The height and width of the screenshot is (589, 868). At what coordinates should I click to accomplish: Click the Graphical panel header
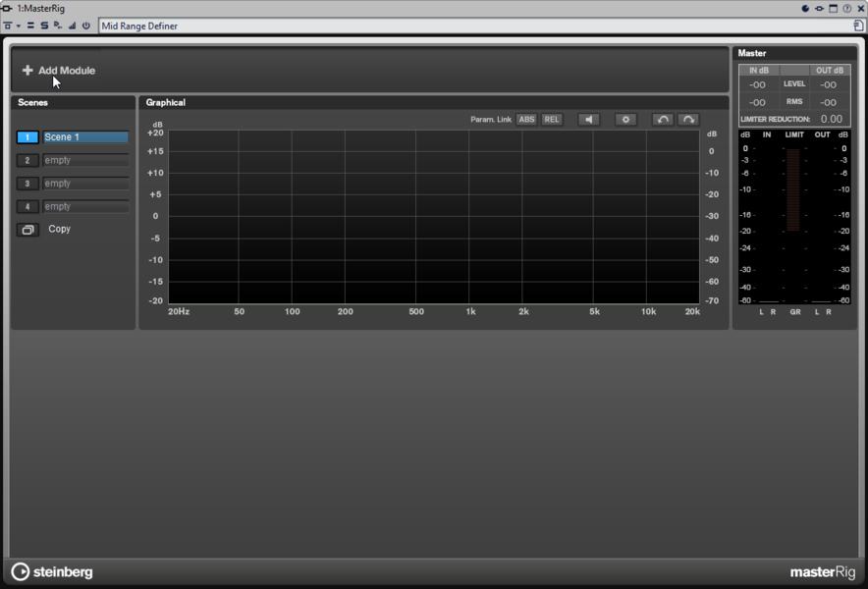433,102
